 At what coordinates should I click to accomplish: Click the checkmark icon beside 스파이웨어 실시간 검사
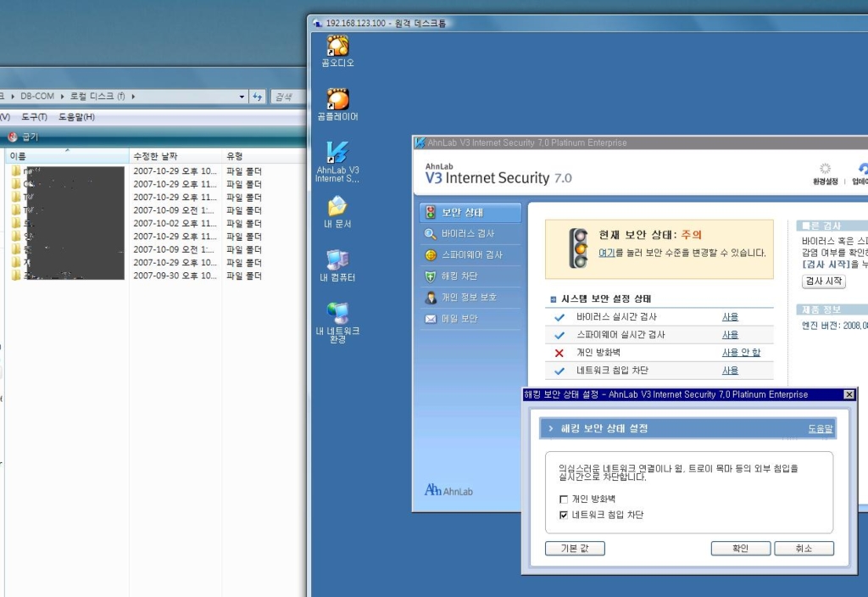(x=559, y=335)
